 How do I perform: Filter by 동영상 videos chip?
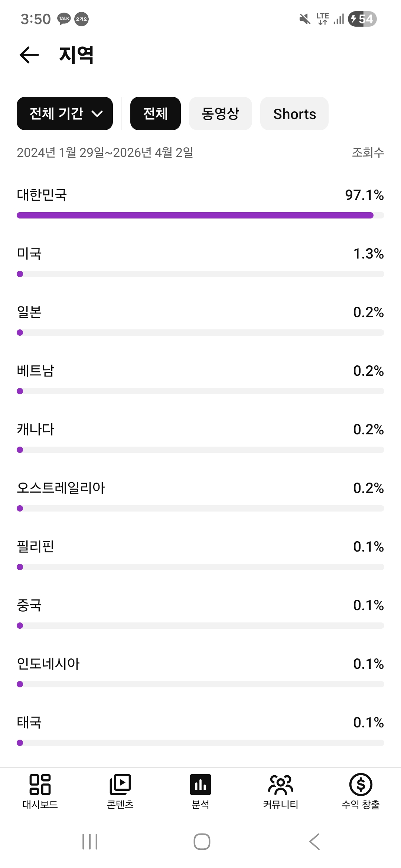pyautogui.click(x=220, y=114)
